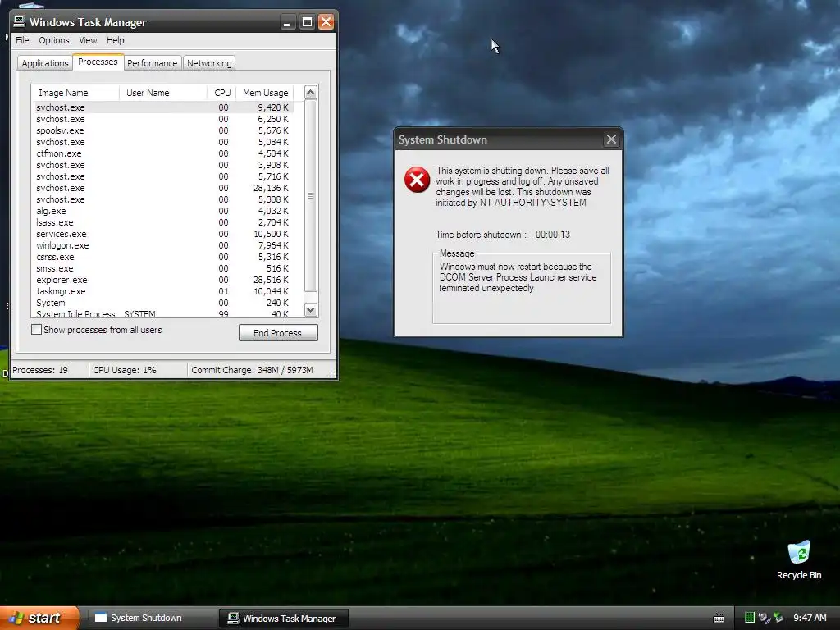Click the process list scrollbar thumb
This screenshot has width=840, height=630.
311,195
